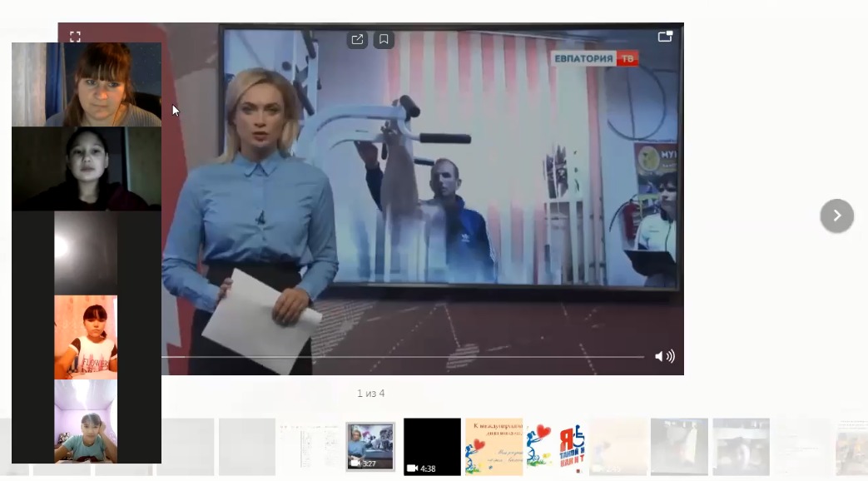Select the webcam tile with pink background

click(x=86, y=337)
